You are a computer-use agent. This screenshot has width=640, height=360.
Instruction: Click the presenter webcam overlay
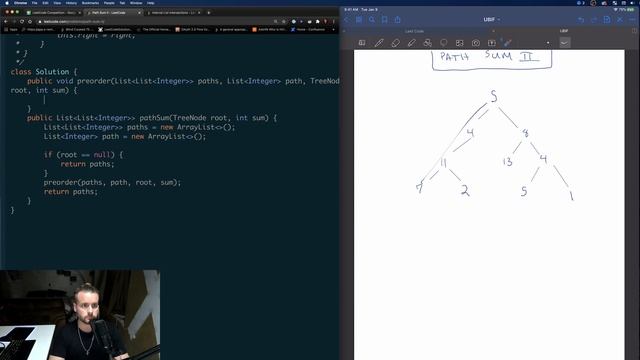(x=80, y=315)
